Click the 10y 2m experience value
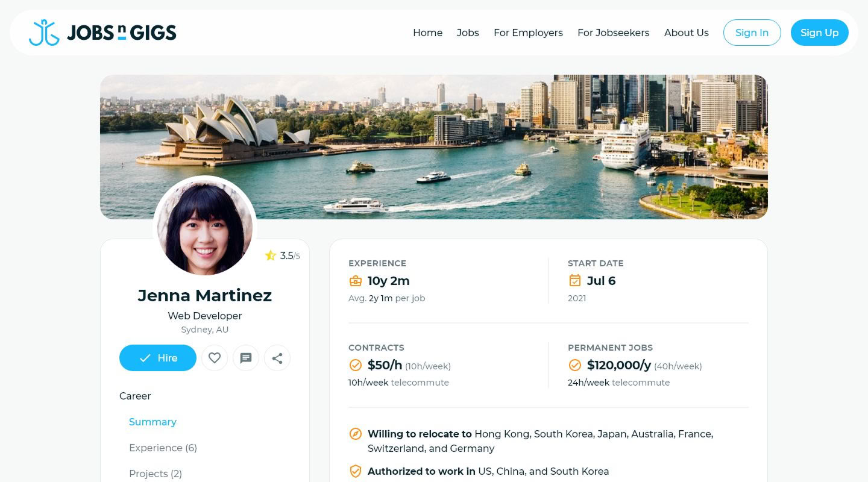The image size is (868, 482). [389, 281]
